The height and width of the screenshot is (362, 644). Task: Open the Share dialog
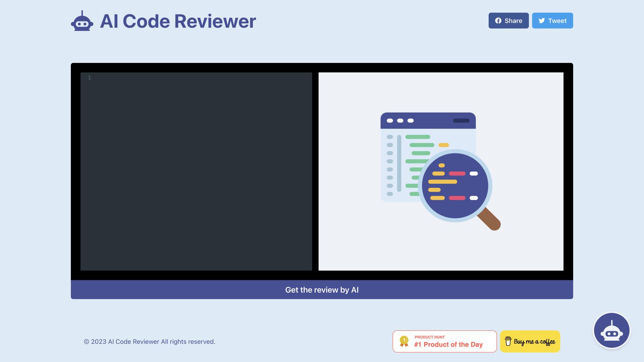point(508,20)
